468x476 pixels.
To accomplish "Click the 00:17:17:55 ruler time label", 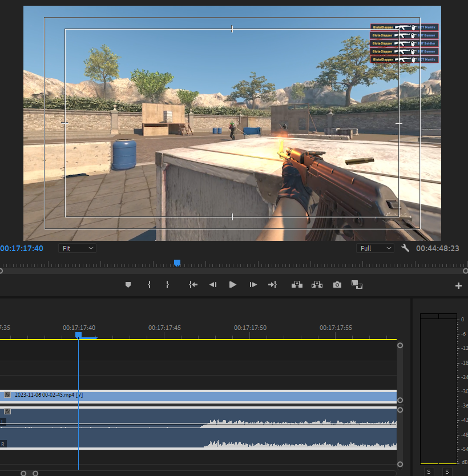I will click(336, 328).
